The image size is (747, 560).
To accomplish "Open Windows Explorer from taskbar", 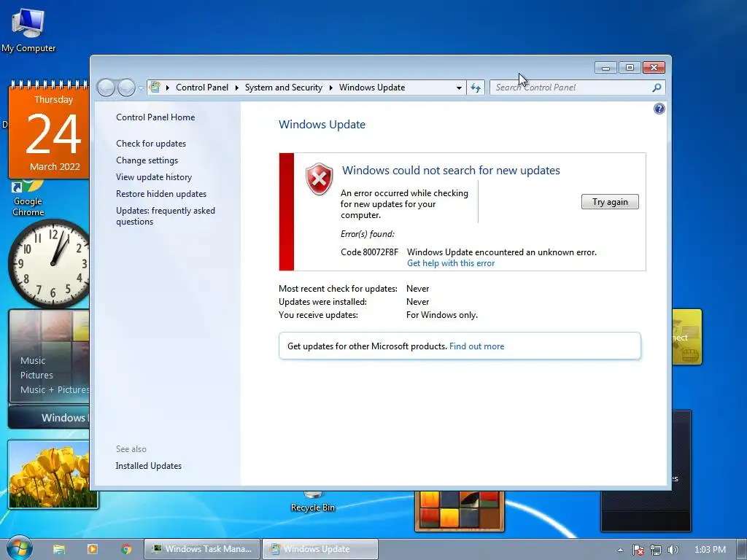I will [x=59, y=549].
